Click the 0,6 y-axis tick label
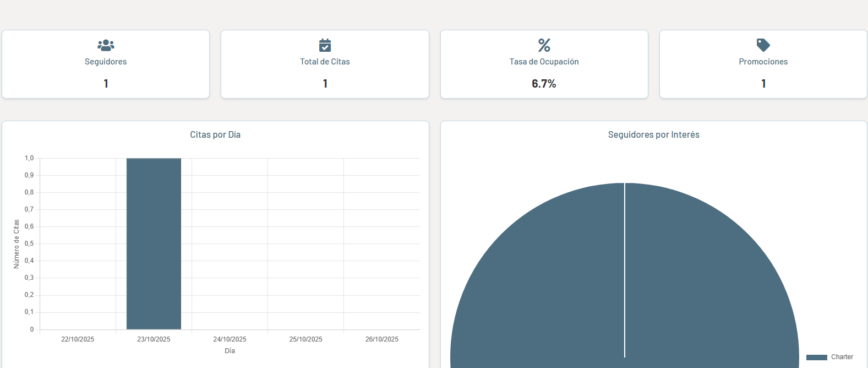The width and height of the screenshot is (868, 368). tap(29, 226)
